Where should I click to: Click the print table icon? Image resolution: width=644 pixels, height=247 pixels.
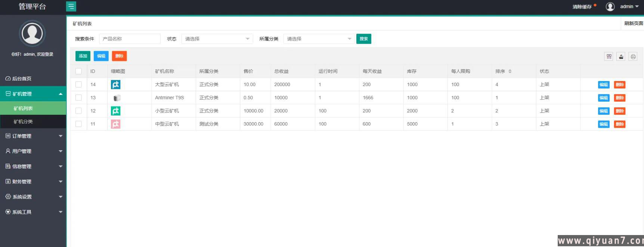(633, 56)
